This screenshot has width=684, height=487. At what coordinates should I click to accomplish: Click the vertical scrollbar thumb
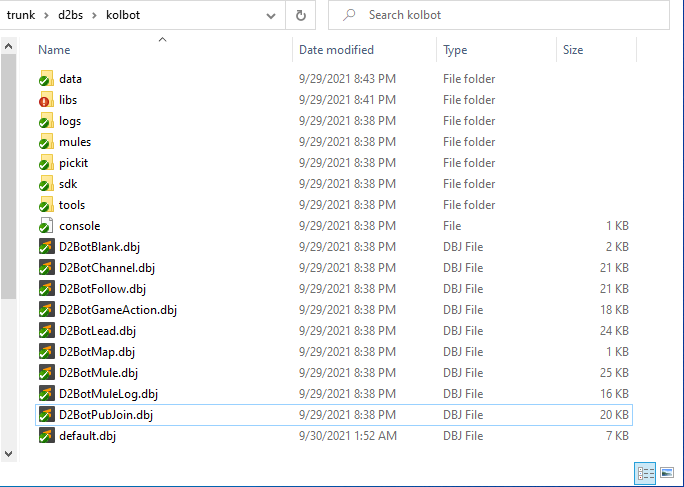pyautogui.click(x=8, y=177)
